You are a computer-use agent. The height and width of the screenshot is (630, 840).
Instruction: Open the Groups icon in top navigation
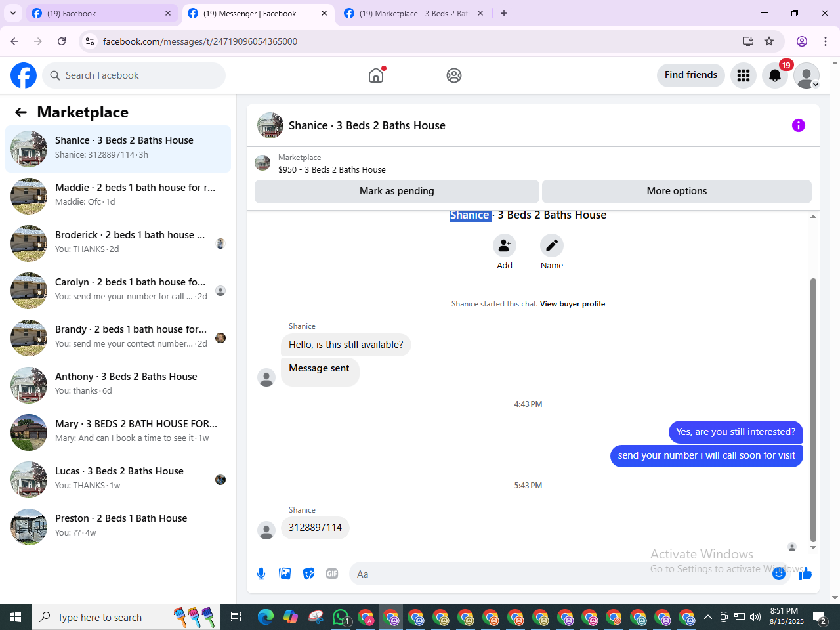454,75
